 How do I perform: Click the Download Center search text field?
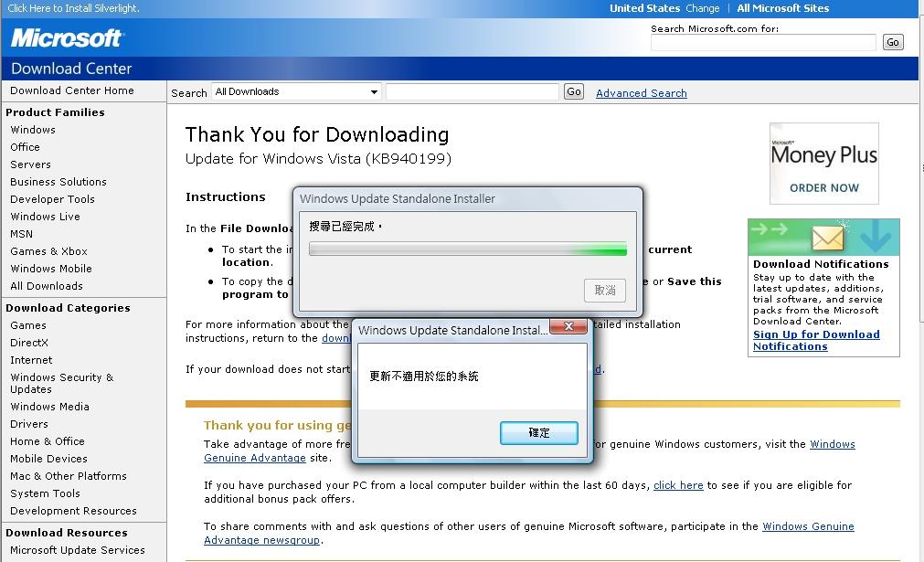pos(472,92)
